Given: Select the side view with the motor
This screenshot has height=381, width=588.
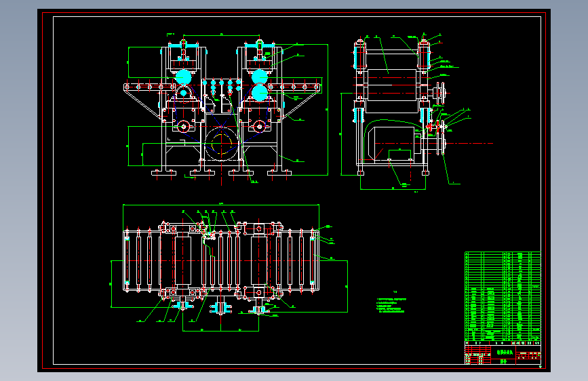Looking at the screenshot, I should [416, 112].
